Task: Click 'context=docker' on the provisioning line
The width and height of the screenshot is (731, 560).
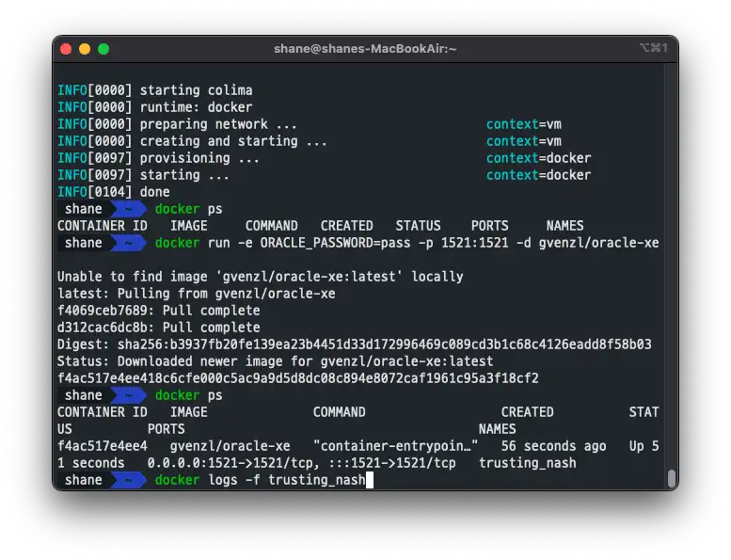Action: pos(539,158)
